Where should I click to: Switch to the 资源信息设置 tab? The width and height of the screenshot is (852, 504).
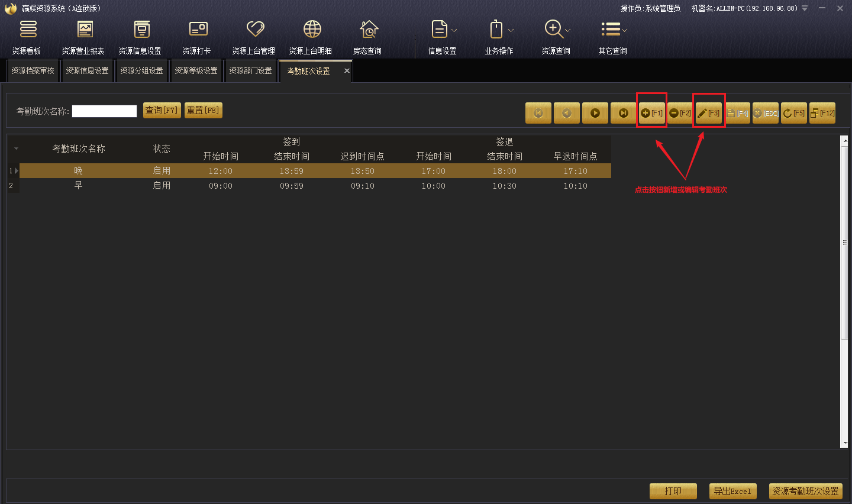coord(88,71)
